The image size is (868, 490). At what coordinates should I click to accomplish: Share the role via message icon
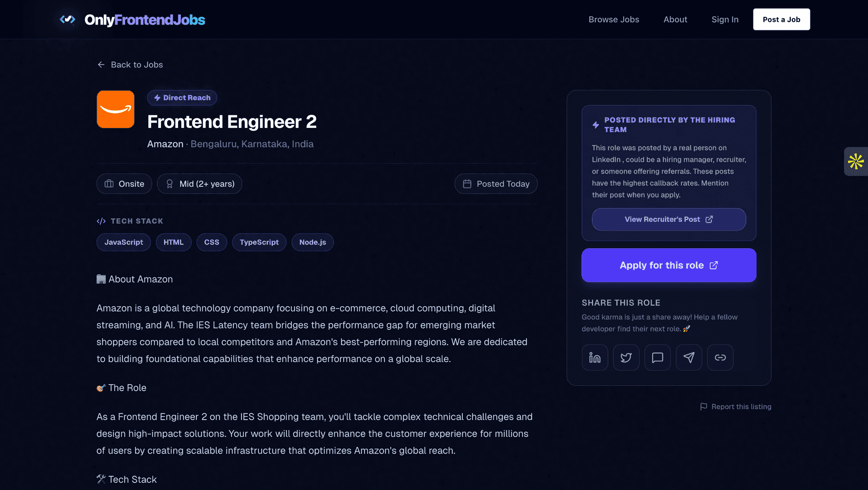[657, 357]
